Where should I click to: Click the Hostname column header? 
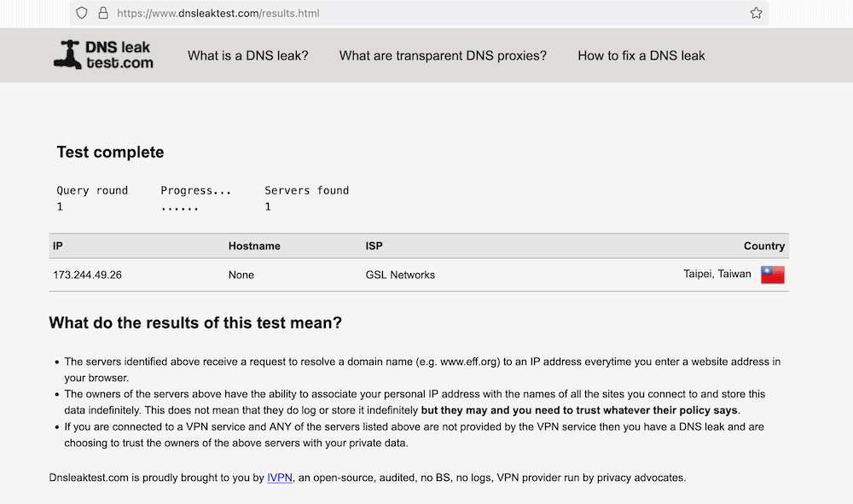[x=254, y=246]
